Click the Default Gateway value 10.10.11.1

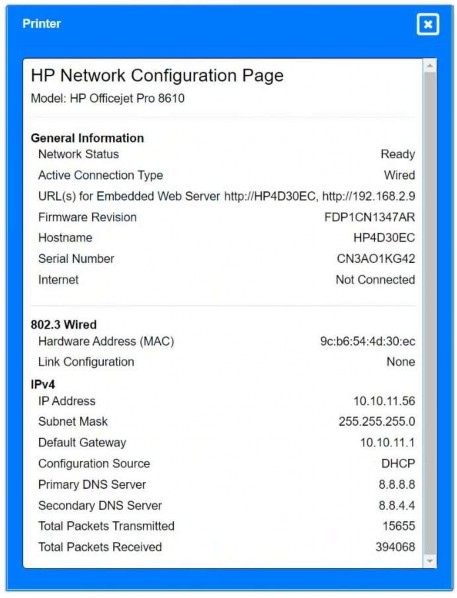[388, 442]
